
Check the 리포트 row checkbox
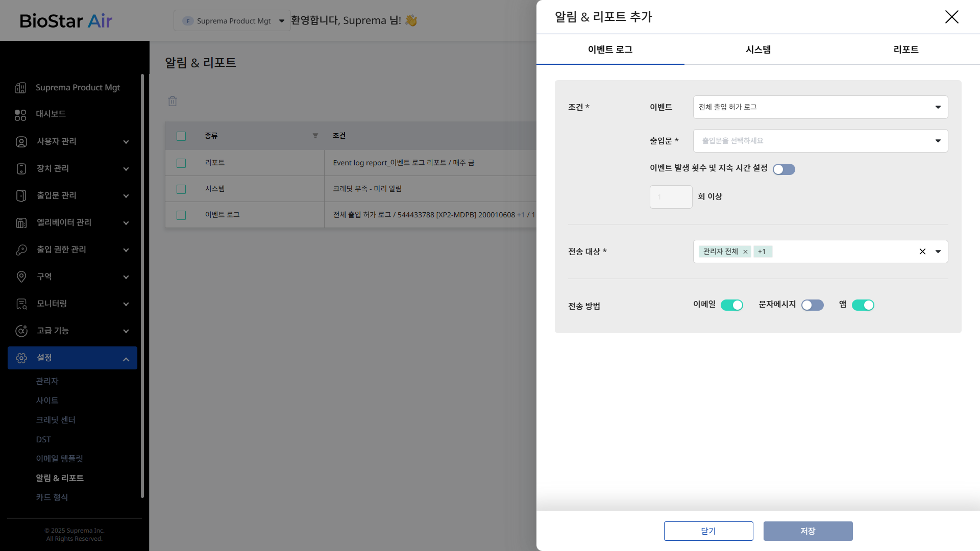coord(181,163)
